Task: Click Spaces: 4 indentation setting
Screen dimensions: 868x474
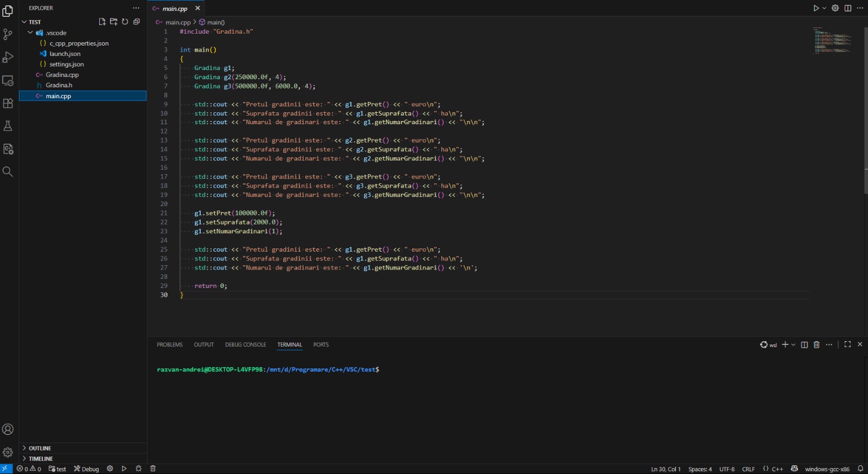Action: tap(700, 469)
